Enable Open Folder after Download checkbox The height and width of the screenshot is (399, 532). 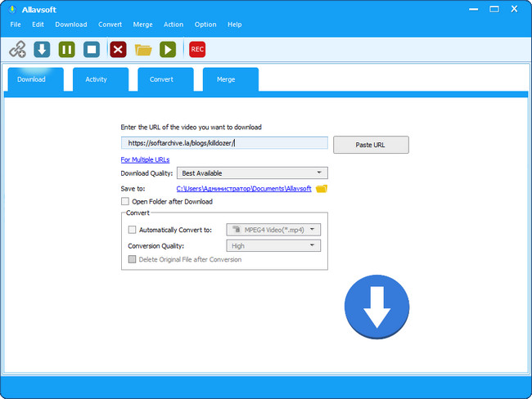click(125, 201)
